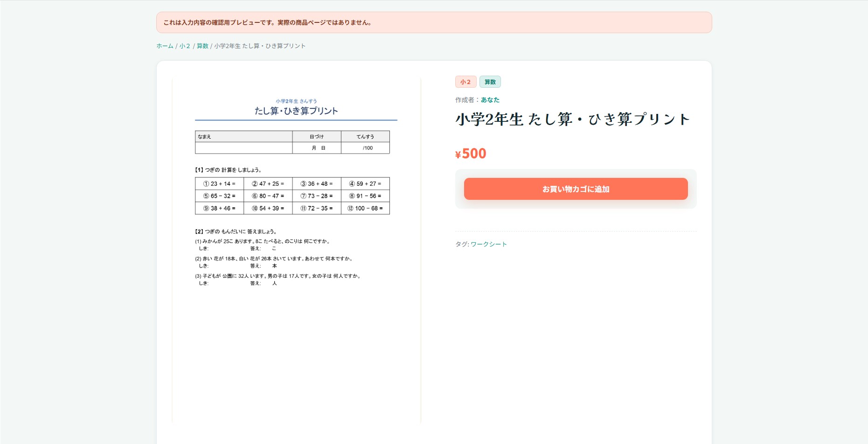Open the 算数 breadcrumb link
868x444 pixels.
tap(202, 46)
